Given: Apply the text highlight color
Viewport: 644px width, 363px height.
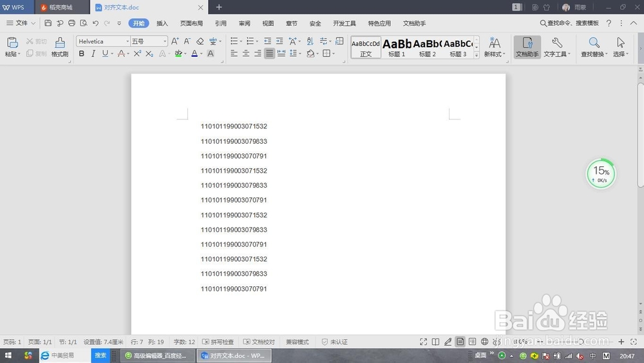Looking at the screenshot, I should coord(178,54).
